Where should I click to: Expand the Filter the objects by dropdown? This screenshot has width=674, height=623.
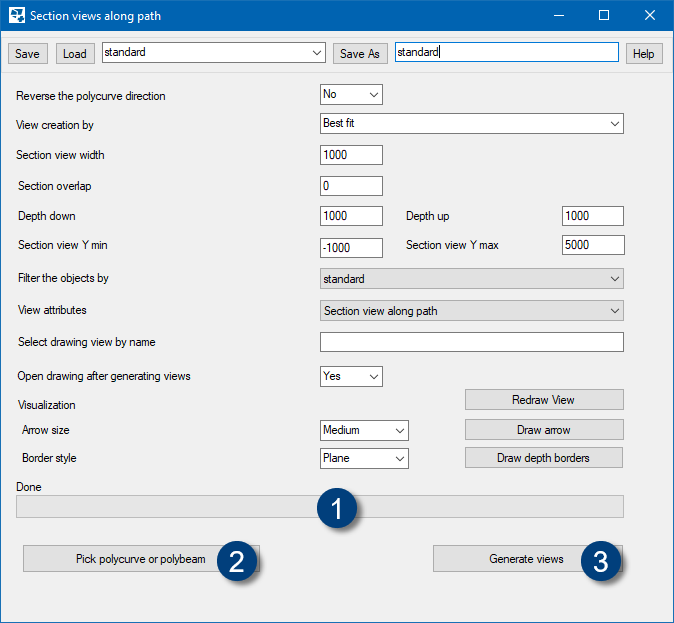pos(471,279)
